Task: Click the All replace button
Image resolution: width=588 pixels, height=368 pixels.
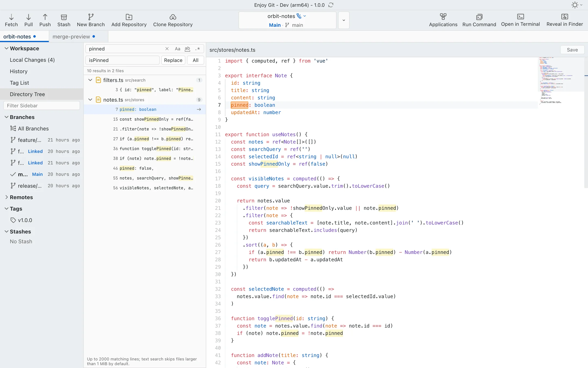Action: (x=195, y=60)
